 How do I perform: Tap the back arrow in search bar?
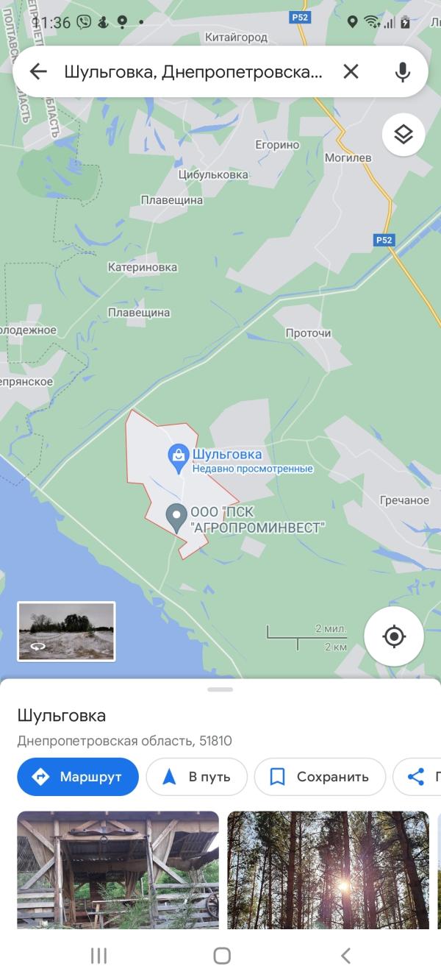(x=38, y=71)
